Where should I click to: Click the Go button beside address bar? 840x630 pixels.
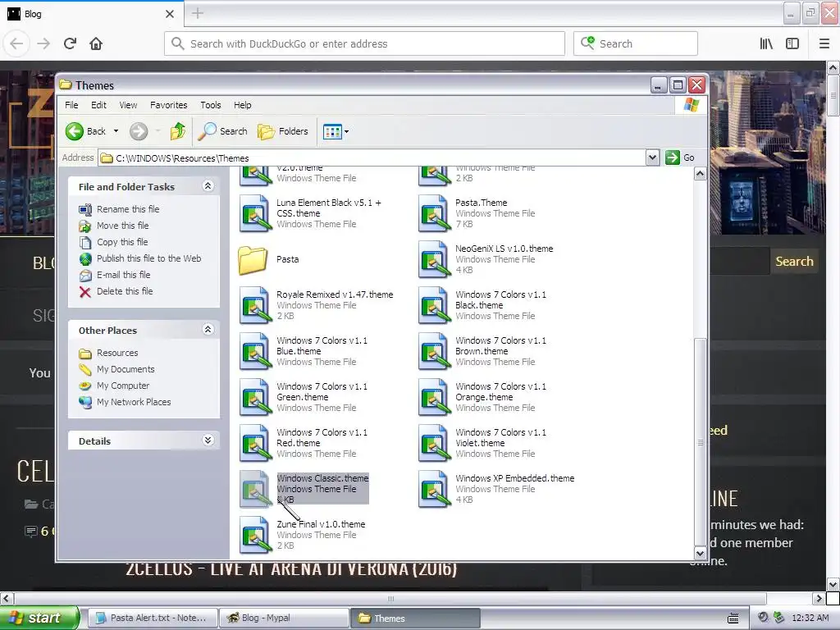click(x=680, y=157)
